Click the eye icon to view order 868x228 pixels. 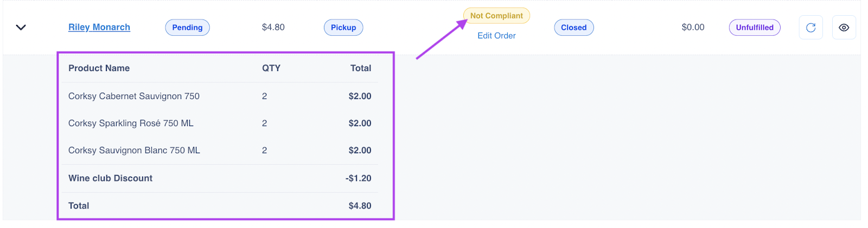click(844, 28)
